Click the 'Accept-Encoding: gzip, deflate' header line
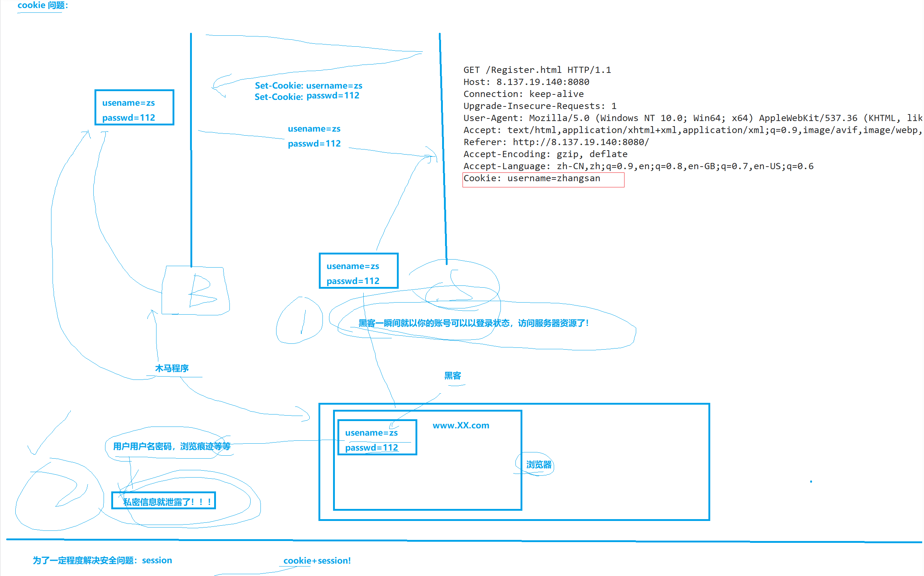The image size is (924, 576). point(545,154)
